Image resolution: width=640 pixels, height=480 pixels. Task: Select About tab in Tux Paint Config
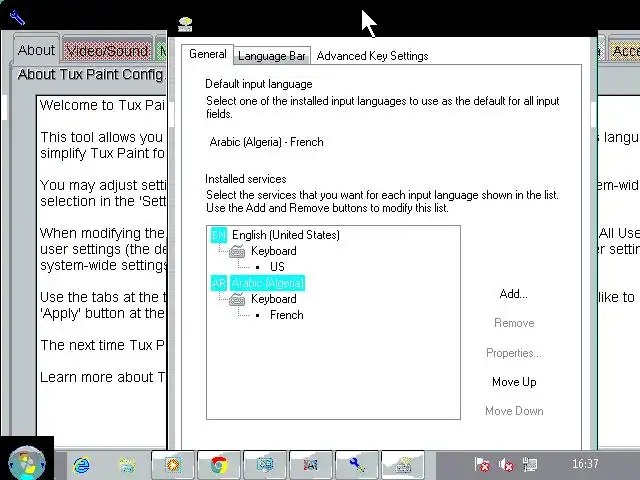point(36,50)
